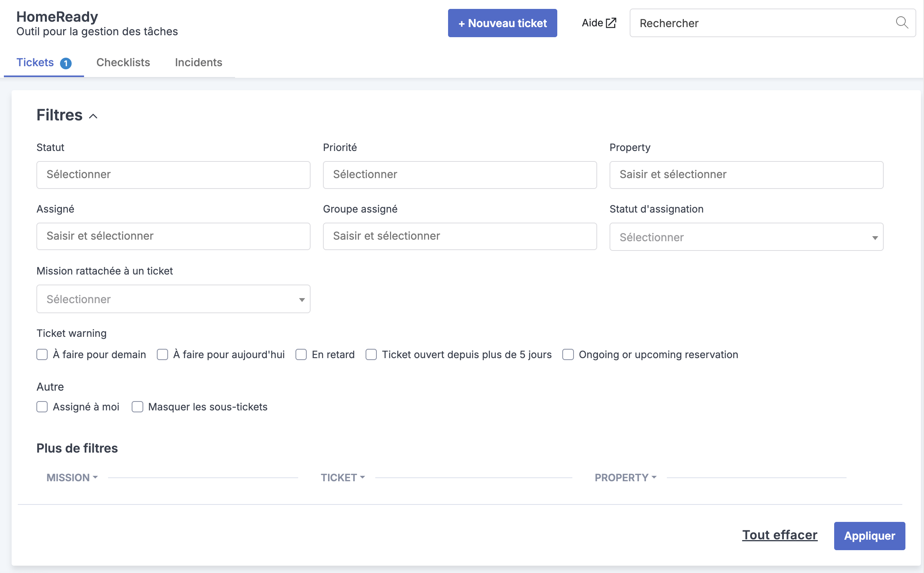This screenshot has width=924, height=573.
Task: Click the Tickets count badge
Action: coord(66,63)
